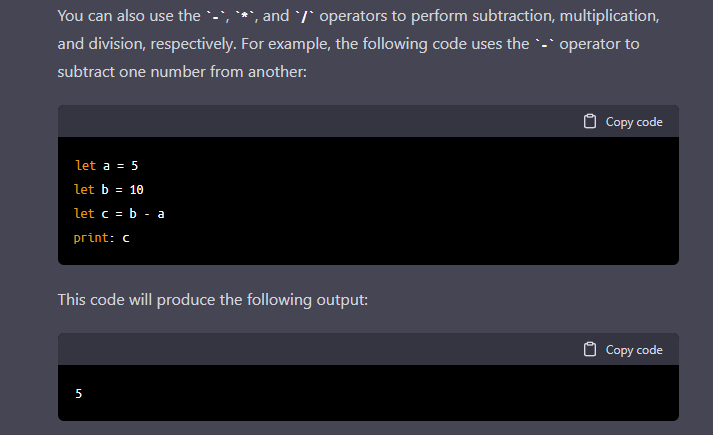Click the code line "let b = 10"

pos(109,190)
